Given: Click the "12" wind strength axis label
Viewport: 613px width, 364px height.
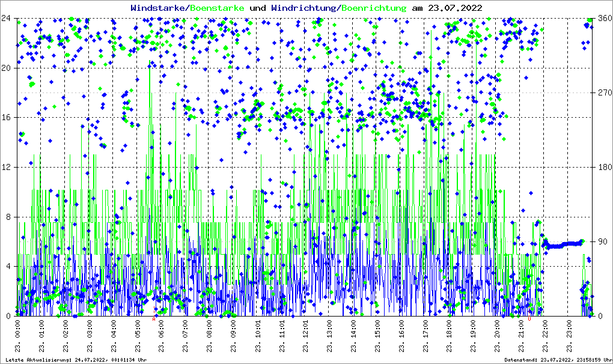Looking at the screenshot, I should click(5, 167).
